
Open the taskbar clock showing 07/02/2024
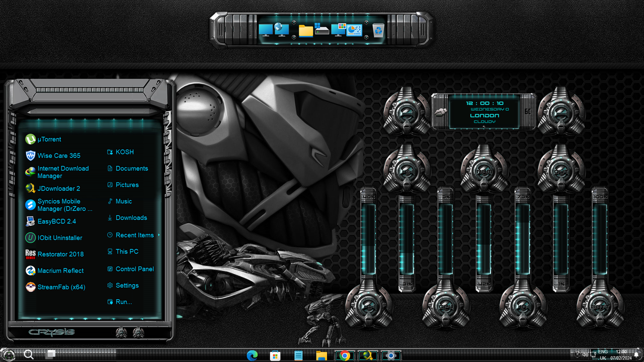point(621,355)
